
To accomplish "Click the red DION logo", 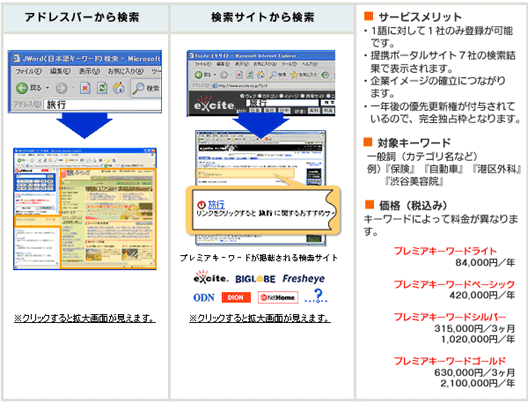I will click(236, 298).
